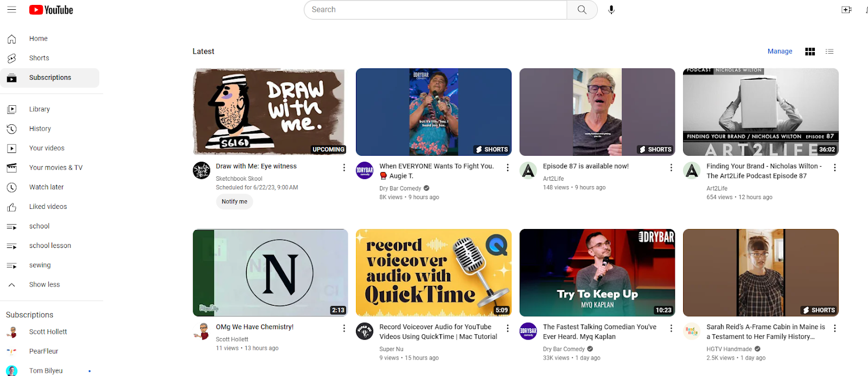
Task: Open OMg We Have Chemistry thumbnail
Action: [270, 272]
